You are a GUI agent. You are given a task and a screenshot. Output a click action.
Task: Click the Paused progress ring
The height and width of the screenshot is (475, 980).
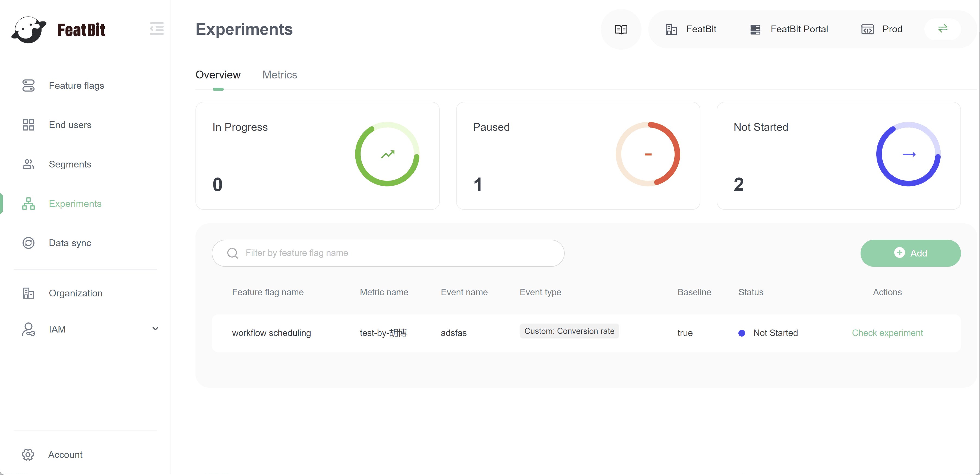647,154
